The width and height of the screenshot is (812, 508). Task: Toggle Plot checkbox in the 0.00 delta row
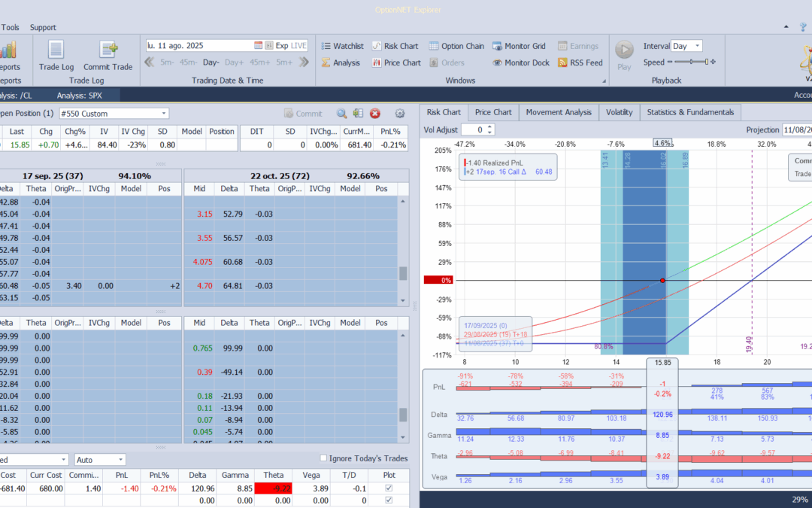pos(389,500)
